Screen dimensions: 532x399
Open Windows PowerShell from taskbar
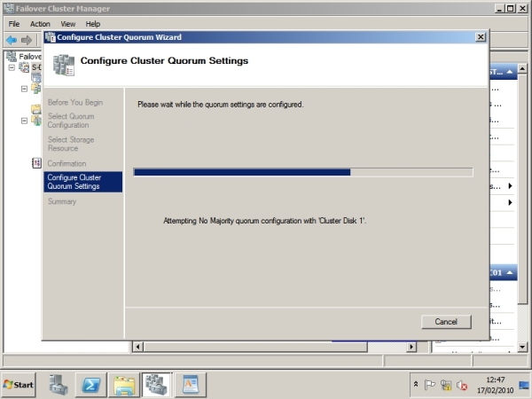(91, 385)
